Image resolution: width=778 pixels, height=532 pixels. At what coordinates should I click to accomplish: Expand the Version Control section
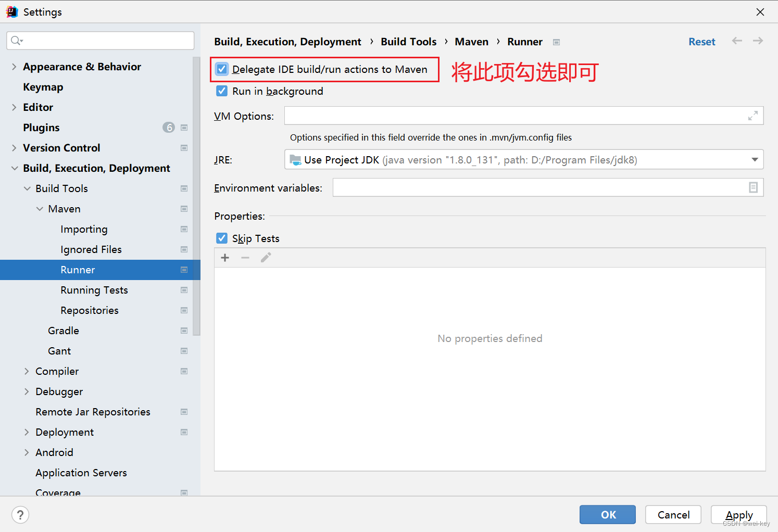pyautogui.click(x=14, y=148)
